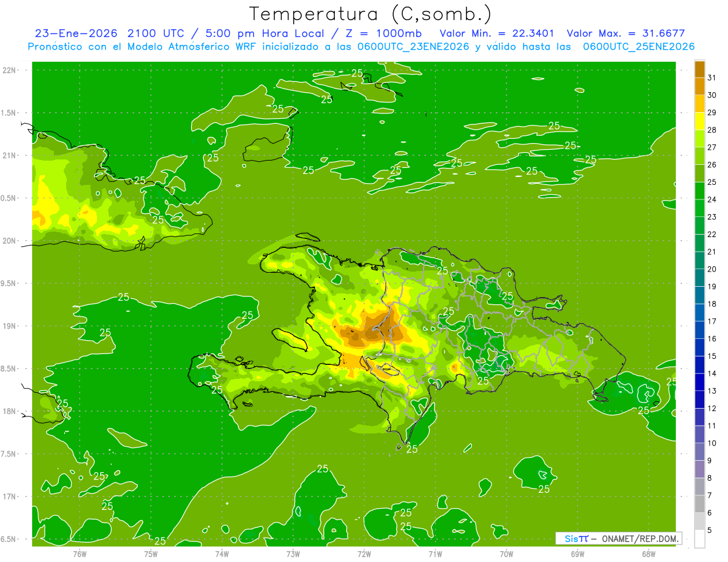Click 'Valor Max. = 31.6677' readout

click(x=625, y=33)
